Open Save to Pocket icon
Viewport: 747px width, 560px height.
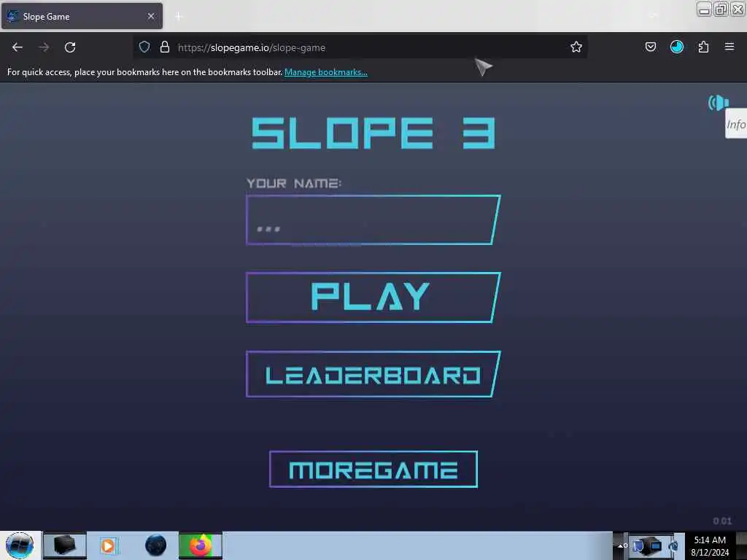click(650, 47)
